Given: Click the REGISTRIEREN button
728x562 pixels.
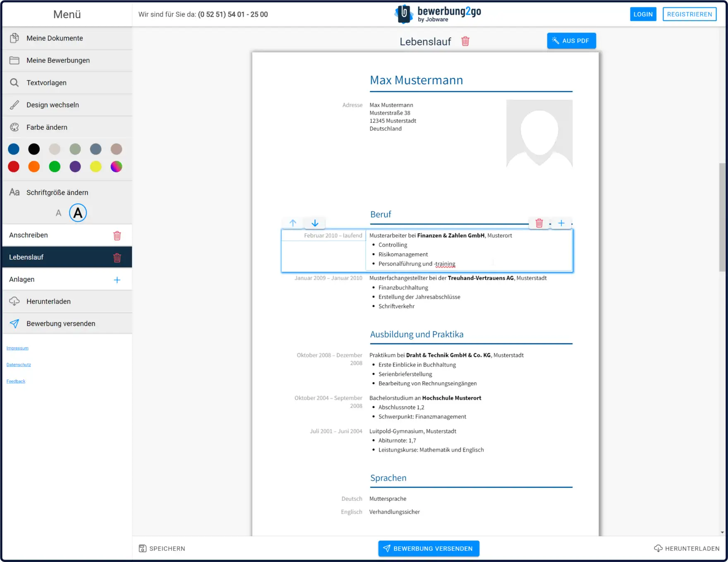Looking at the screenshot, I should pyautogui.click(x=690, y=14).
